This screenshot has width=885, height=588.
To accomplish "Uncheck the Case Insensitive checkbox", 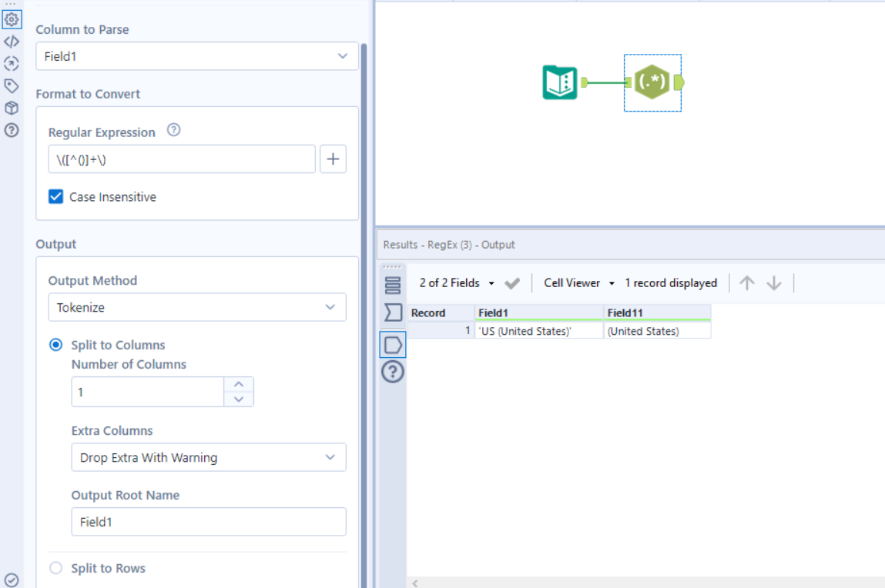I will [55, 196].
